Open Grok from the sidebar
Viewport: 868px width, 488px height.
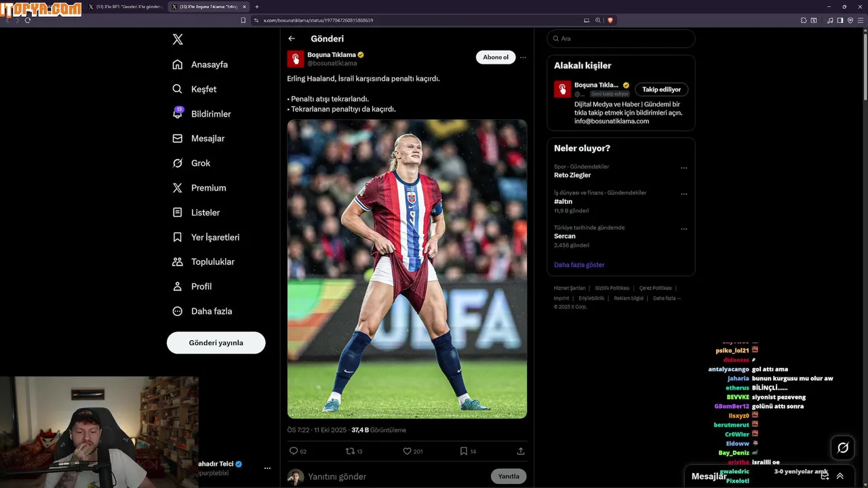point(191,163)
